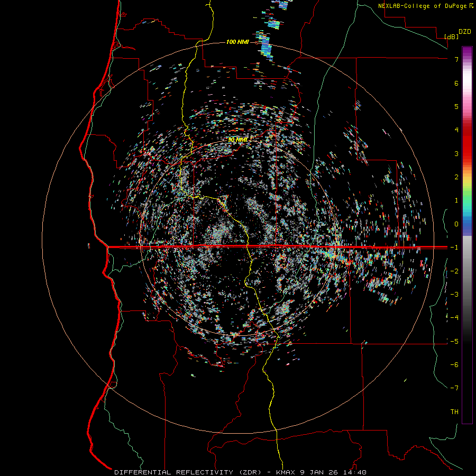The height and width of the screenshot is (476, 476).
Task: Click the 4 value on the color scale
Action: pyautogui.click(x=456, y=130)
